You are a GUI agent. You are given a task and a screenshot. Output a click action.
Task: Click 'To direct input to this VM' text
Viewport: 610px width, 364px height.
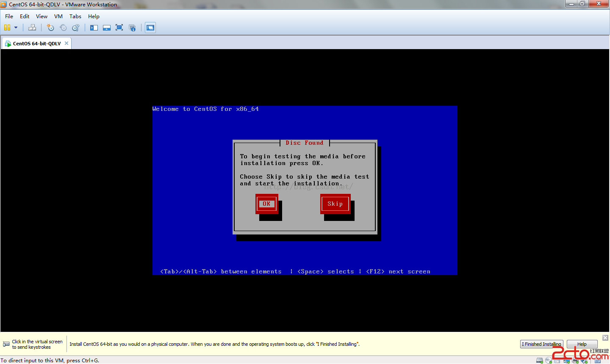pyautogui.click(x=50, y=361)
